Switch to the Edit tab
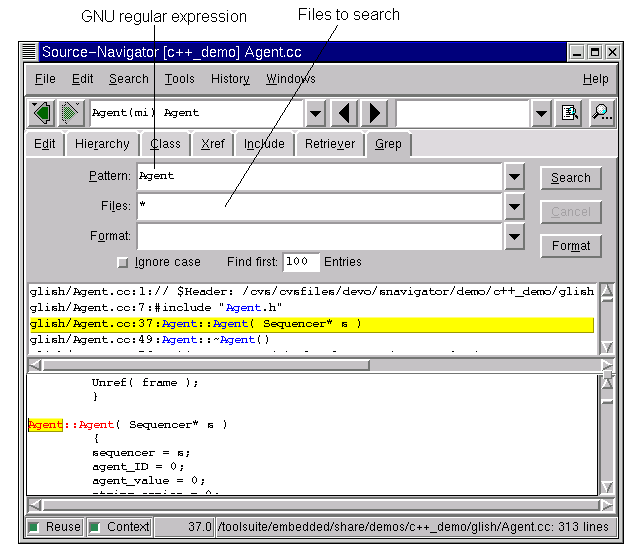The image size is (635, 558). [45, 144]
